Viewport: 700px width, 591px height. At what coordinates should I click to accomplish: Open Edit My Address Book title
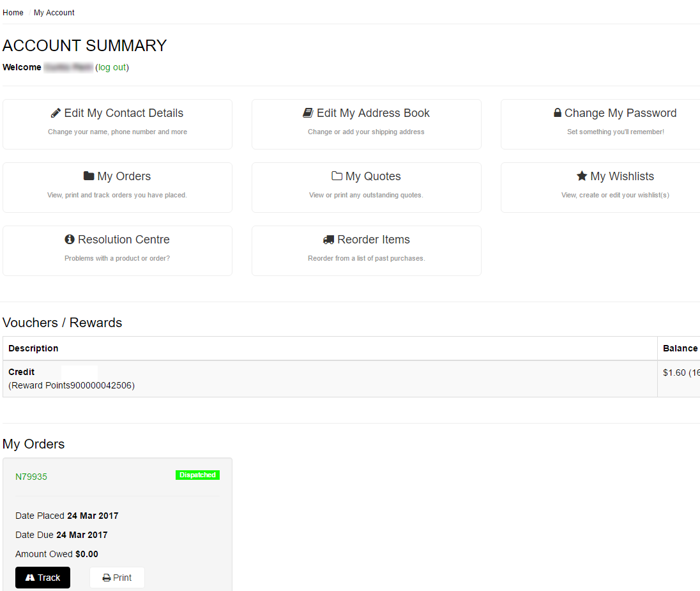[373, 113]
